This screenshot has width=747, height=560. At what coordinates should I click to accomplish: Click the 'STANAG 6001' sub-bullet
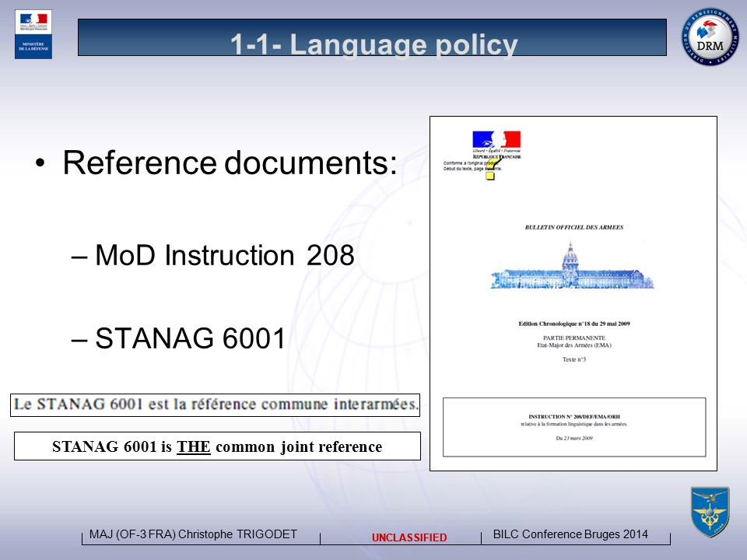(190, 338)
